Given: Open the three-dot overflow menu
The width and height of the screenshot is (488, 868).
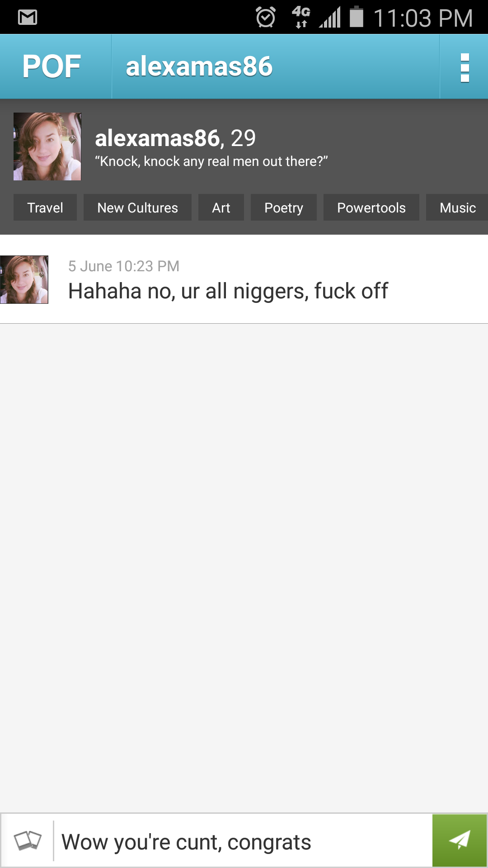Looking at the screenshot, I should click(465, 67).
